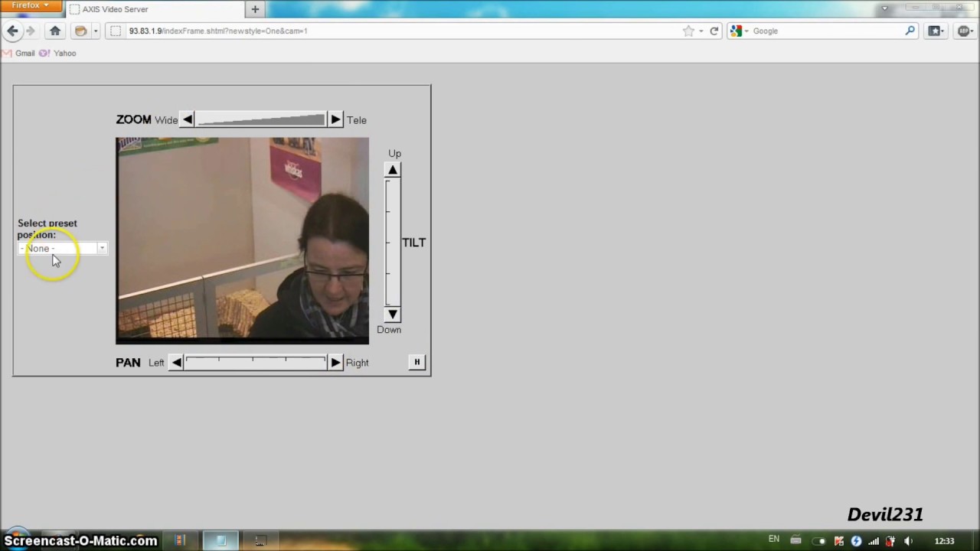The height and width of the screenshot is (551, 980).
Task: Reload the page with the refresh icon
Action: point(714,31)
